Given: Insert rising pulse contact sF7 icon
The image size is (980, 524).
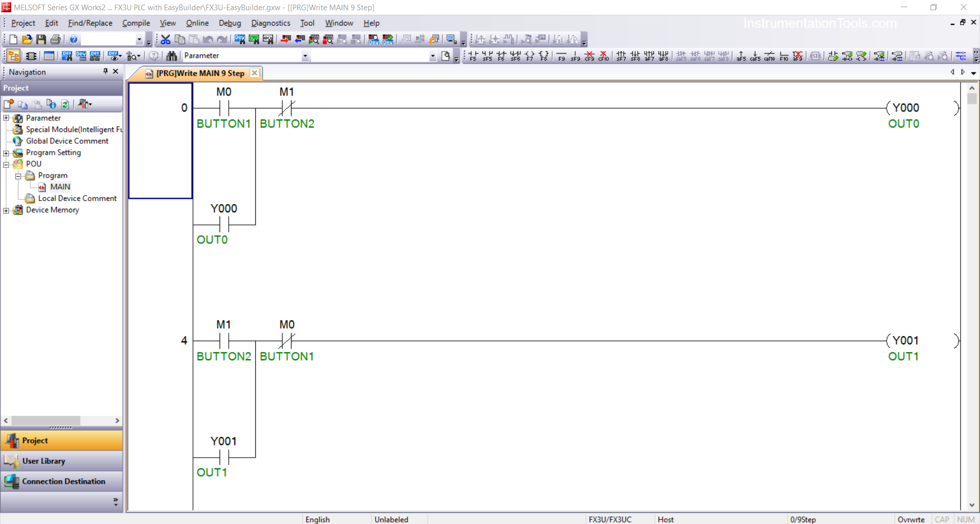Looking at the screenshot, I should coord(621,56).
